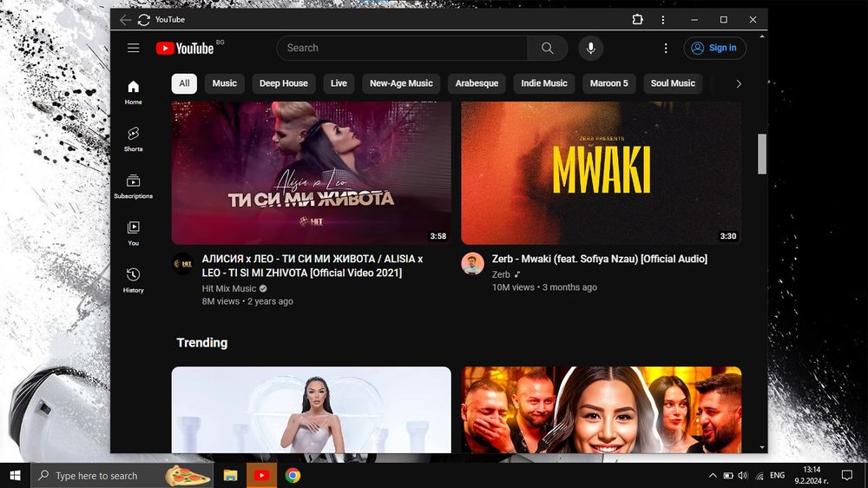The width and height of the screenshot is (868, 488).
Task: Open File Explorer from the taskbar
Action: (x=230, y=476)
